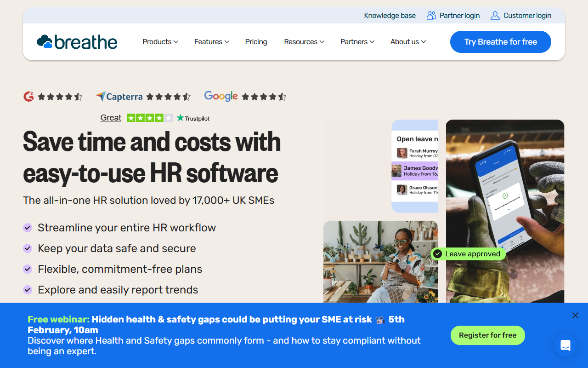Click the Farah Murray leave request
This screenshot has height=368, width=588.
[417, 153]
